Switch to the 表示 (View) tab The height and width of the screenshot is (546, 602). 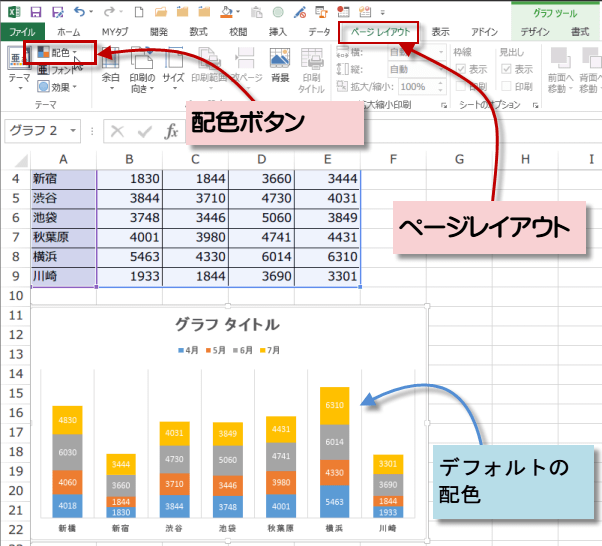[x=440, y=32]
